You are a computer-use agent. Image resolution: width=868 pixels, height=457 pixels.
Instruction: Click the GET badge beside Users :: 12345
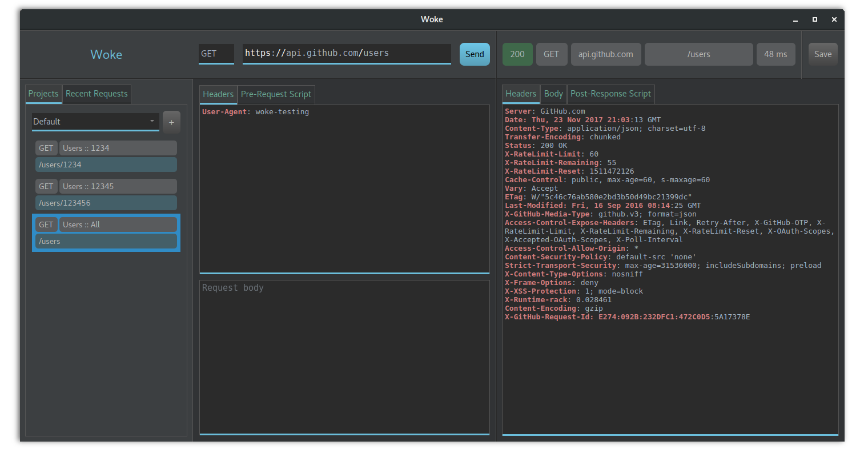[x=46, y=186]
